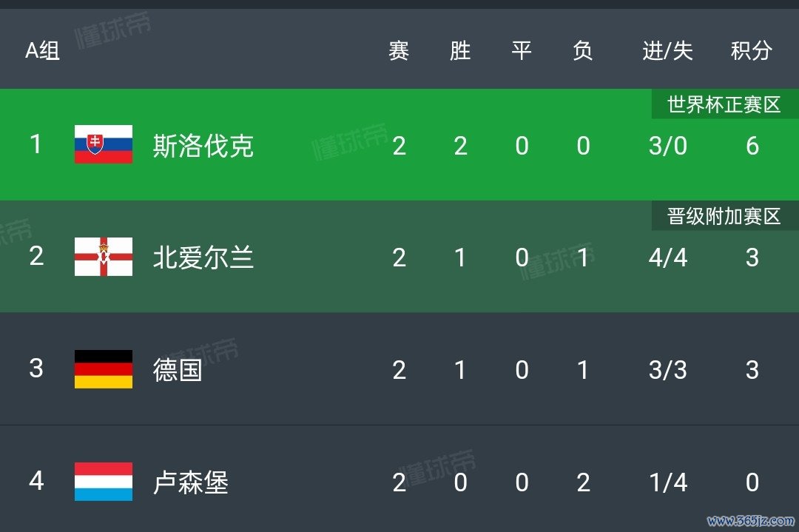The image size is (799, 532).
Task: Select the 德国 team name
Action: [x=178, y=370]
